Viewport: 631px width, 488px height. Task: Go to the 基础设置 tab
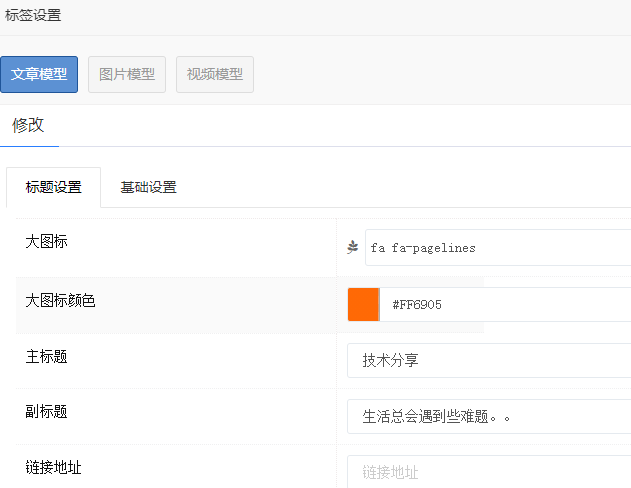[x=148, y=187]
